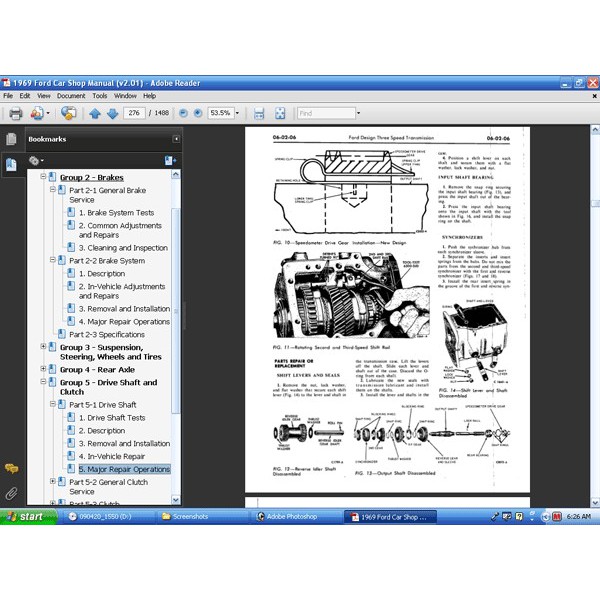Switch to Screenshots folder taskbar button
This screenshot has height=600, width=600.
coord(202,517)
